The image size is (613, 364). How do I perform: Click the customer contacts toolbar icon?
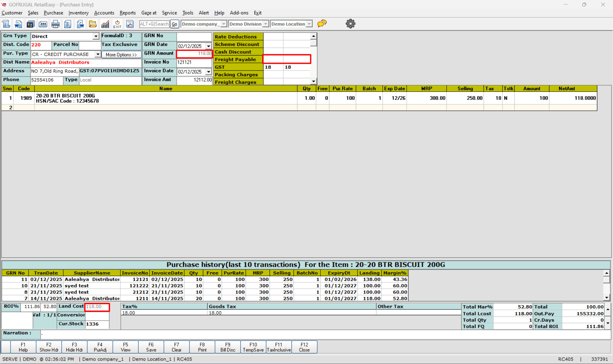point(30,24)
